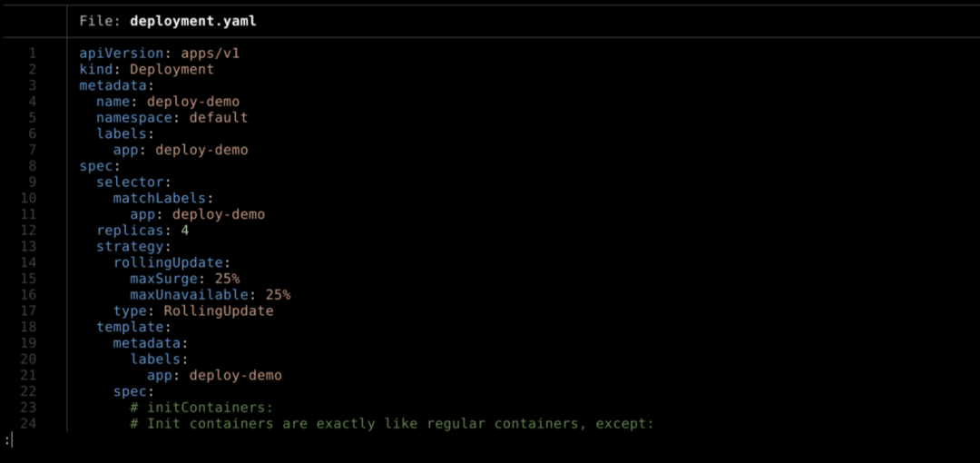The height and width of the screenshot is (463, 980).
Task: Click the name value deploy-demo on line 4
Action: pyautogui.click(x=193, y=102)
